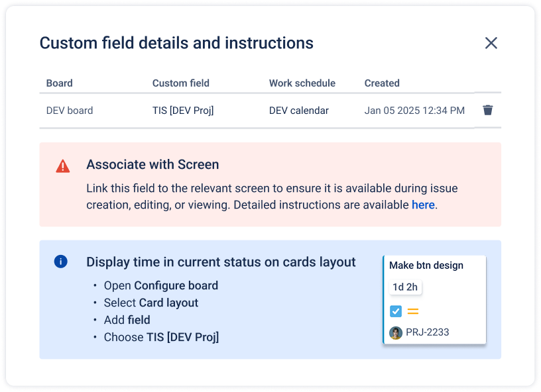Select the DEV board table row
Screen dimensions: 541x392
[x=70, y=110]
